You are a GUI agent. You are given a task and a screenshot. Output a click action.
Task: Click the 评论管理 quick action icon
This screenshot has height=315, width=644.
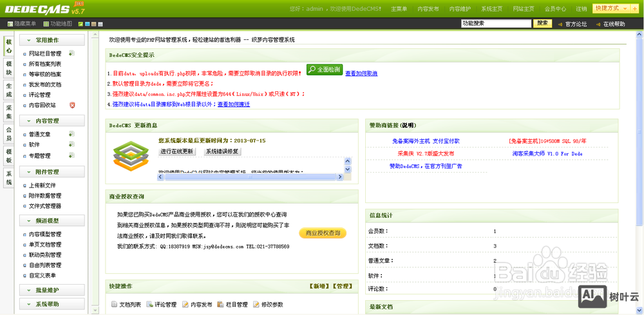(x=150, y=304)
